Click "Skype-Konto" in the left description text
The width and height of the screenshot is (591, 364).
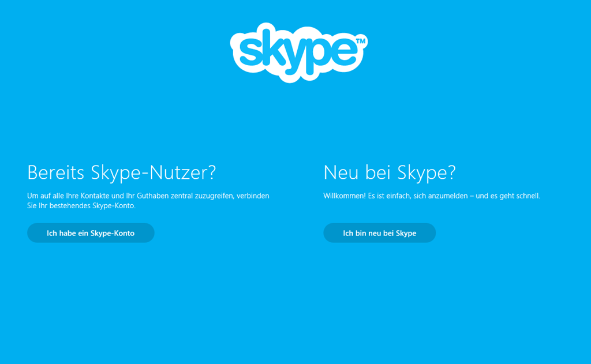(114, 206)
